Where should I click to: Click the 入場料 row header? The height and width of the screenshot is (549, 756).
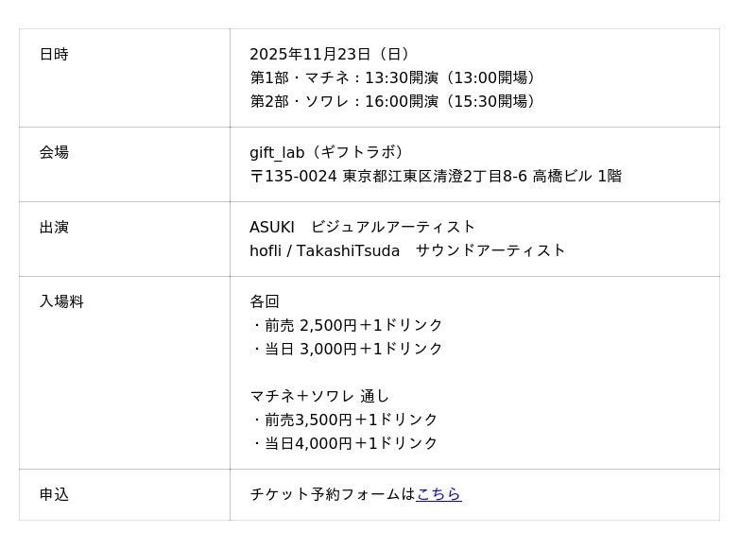(x=61, y=301)
